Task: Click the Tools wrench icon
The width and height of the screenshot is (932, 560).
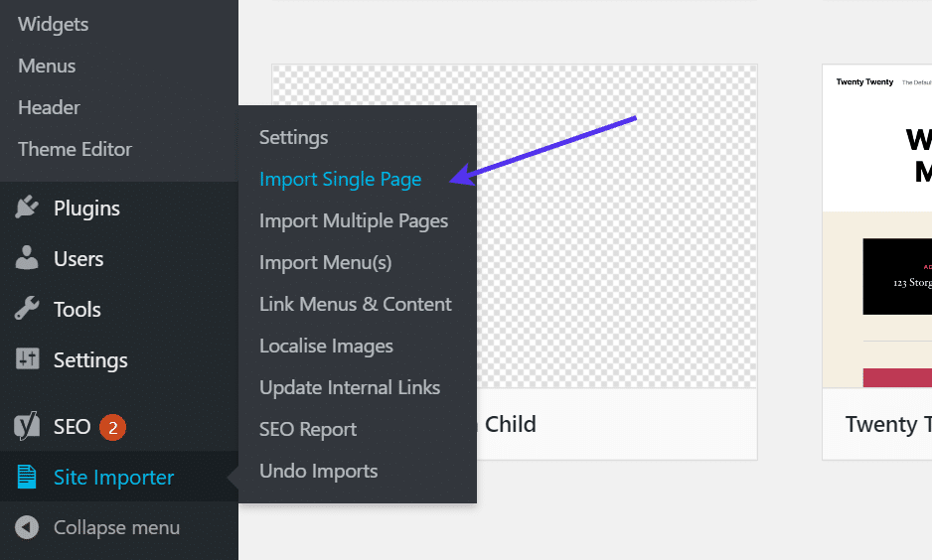Action: point(27,309)
